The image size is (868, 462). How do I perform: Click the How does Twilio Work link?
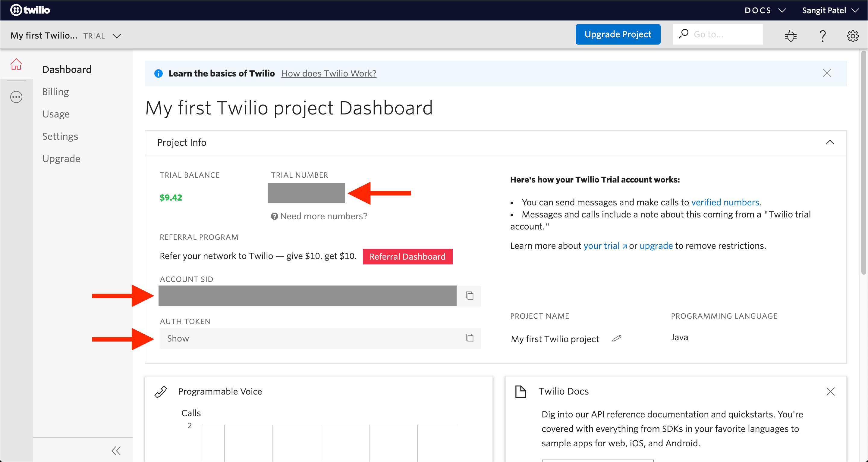point(329,73)
